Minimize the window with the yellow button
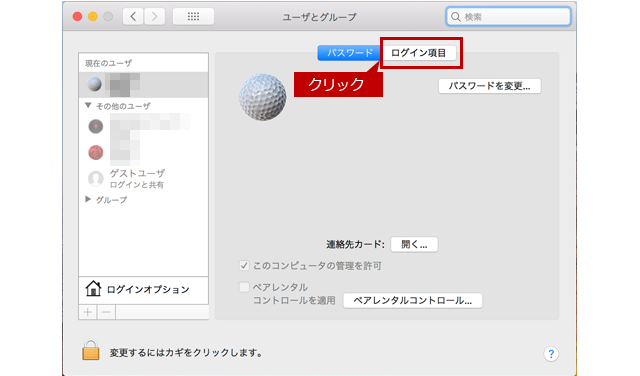Screen dimensions: 640x376 click(x=93, y=16)
